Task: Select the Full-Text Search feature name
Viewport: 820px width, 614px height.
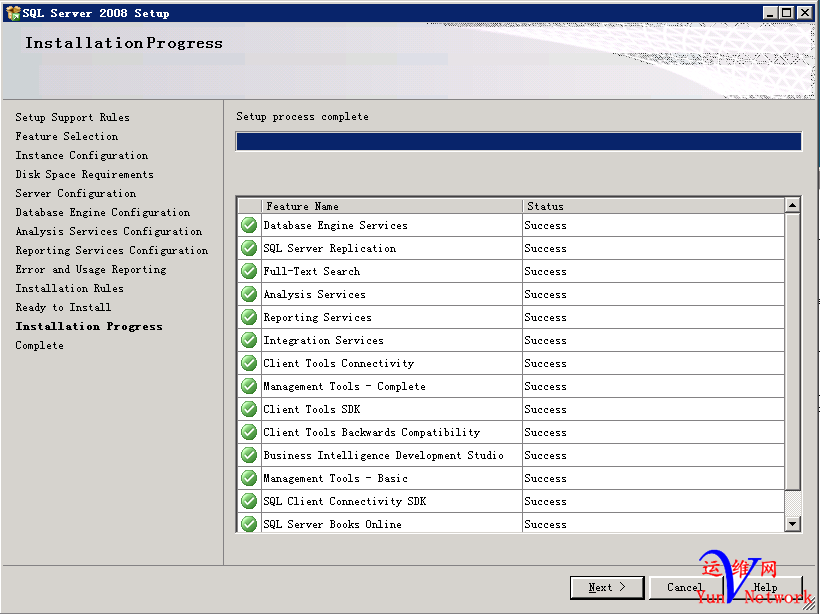Action: pyautogui.click(x=312, y=271)
